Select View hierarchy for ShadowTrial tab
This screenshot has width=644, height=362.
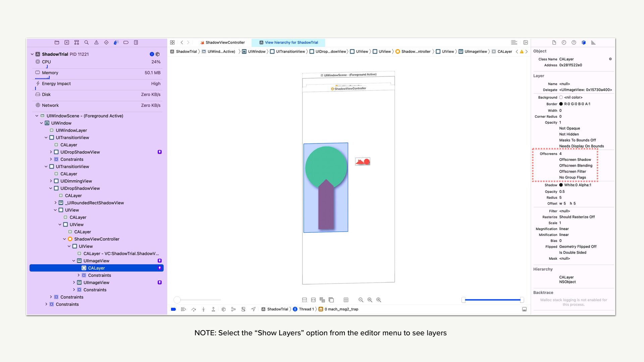coord(288,43)
